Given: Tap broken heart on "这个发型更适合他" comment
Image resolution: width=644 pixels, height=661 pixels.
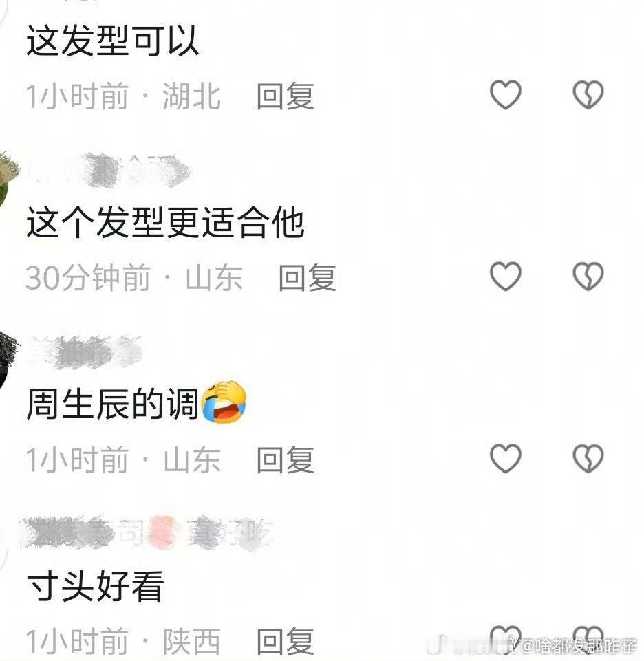Looking at the screenshot, I should tap(588, 276).
